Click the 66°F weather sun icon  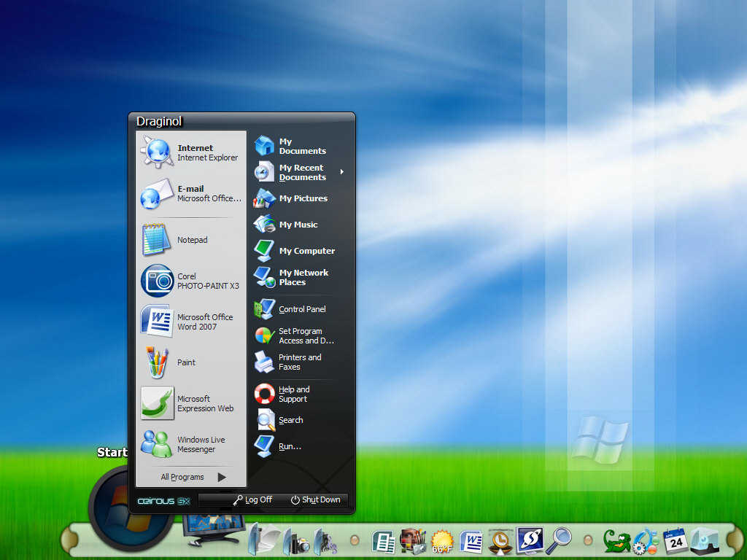click(442, 542)
